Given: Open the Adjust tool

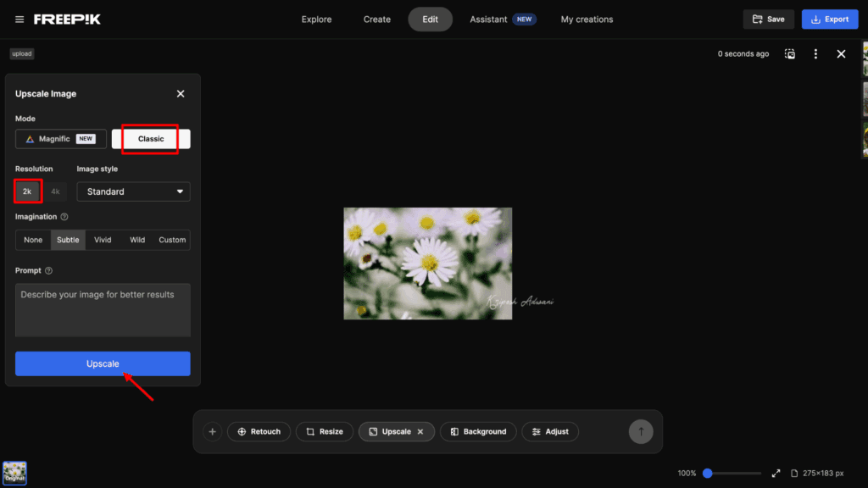Looking at the screenshot, I should [550, 432].
